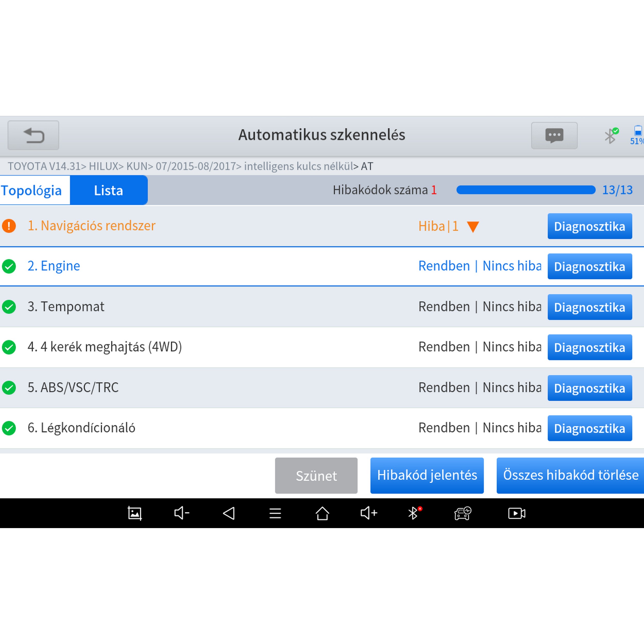Open the recent apps menu icon
The width and height of the screenshot is (644, 644).
(x=275, y=513)
